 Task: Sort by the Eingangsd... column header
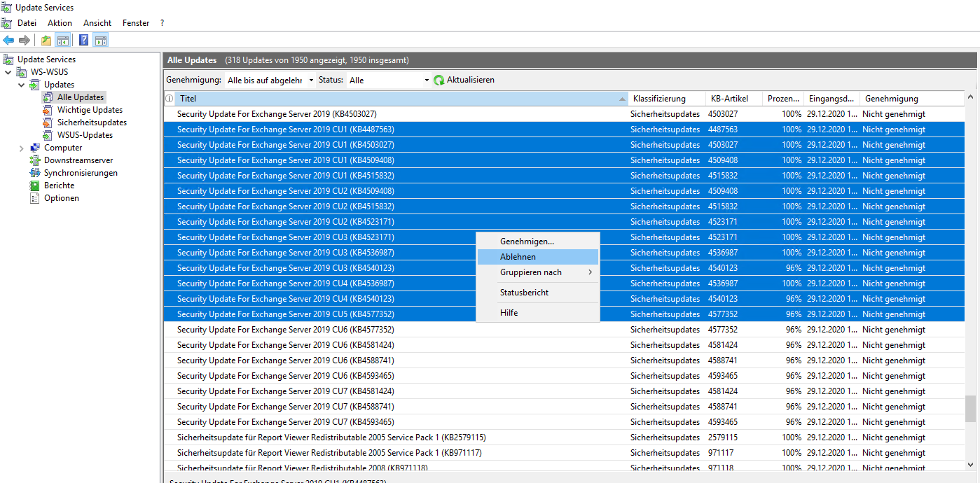pos(831,99)
